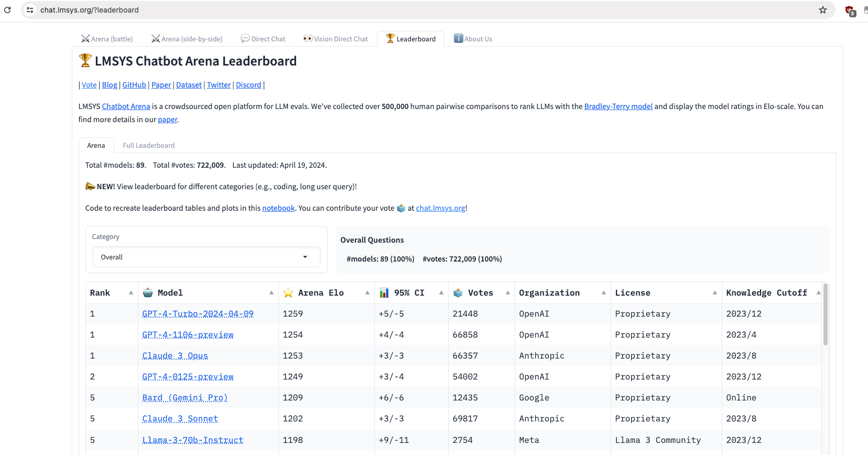868x455 pixels.
Task: Open the 'paper' link after 'find more details'
Action: [168, 120]
